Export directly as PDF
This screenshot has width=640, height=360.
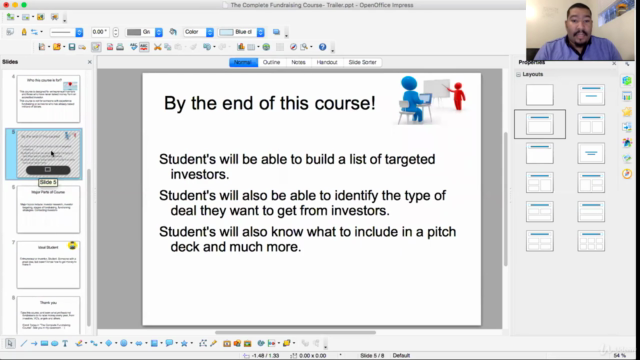click(110, 47)
